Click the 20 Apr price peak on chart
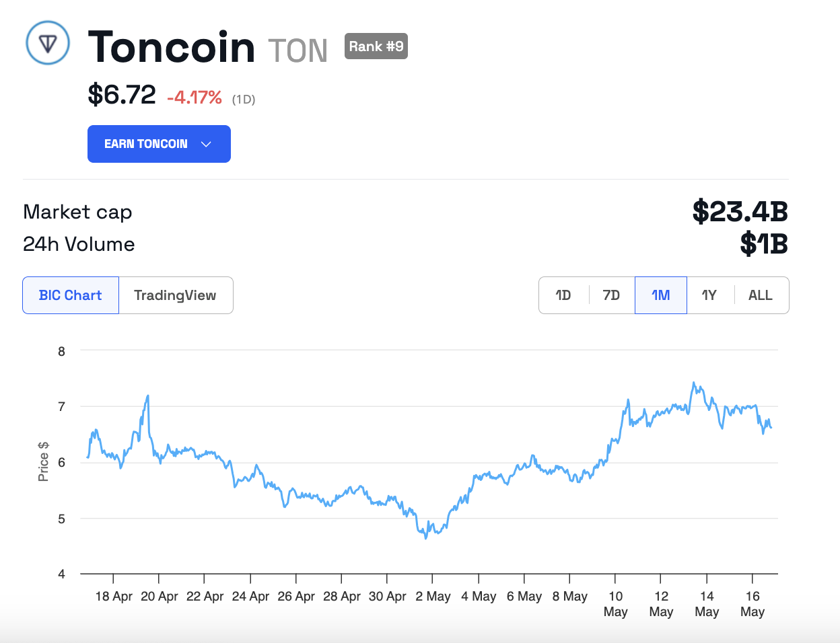 click(147, 396)
